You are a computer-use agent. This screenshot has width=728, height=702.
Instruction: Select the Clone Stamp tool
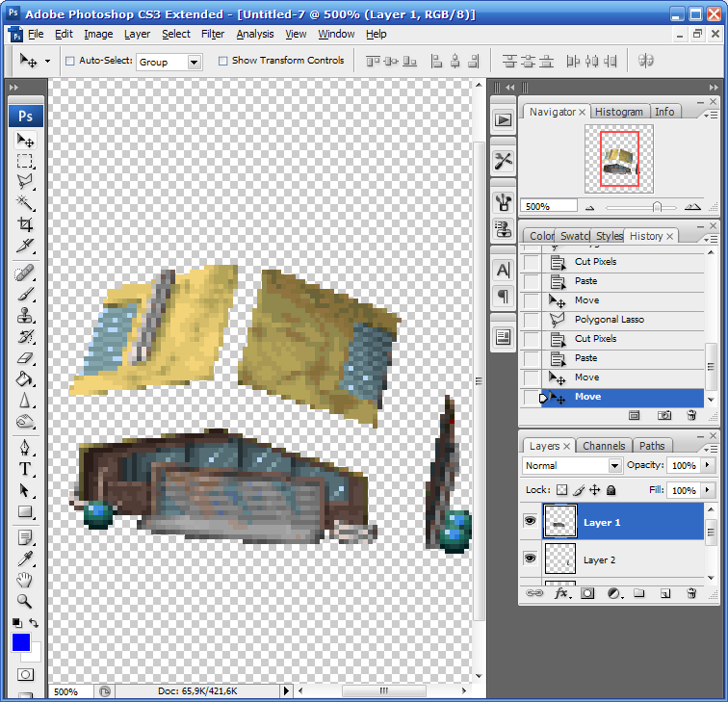pos(25,315)
